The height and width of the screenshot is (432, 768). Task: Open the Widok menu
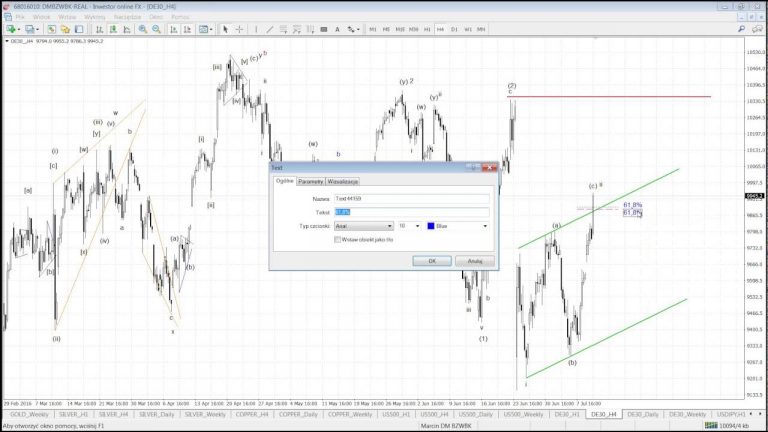42,17
